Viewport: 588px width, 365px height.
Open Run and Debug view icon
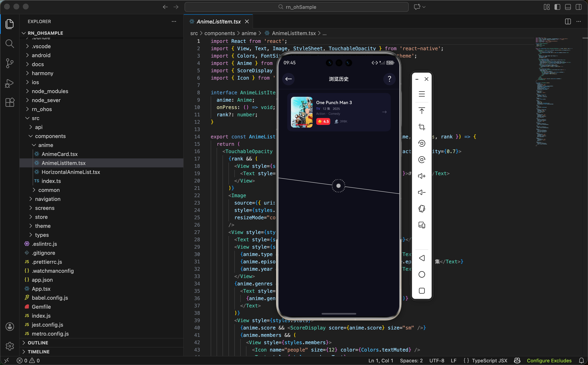click(10, 83)
